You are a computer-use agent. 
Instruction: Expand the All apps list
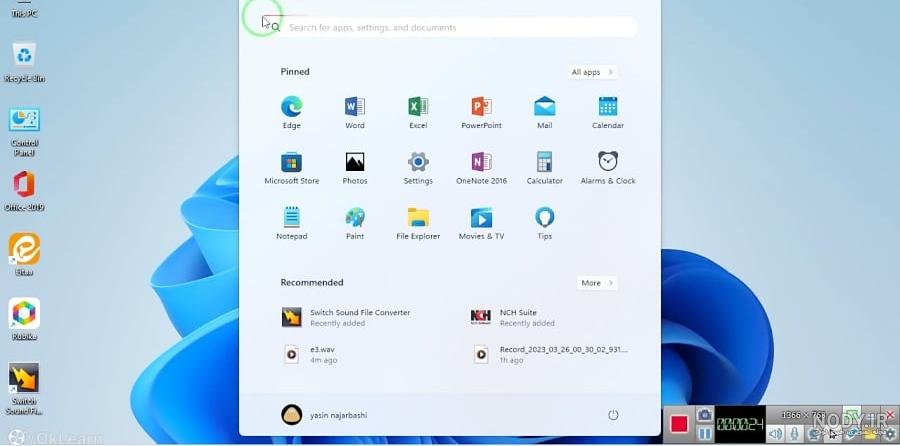click(593, 72)
